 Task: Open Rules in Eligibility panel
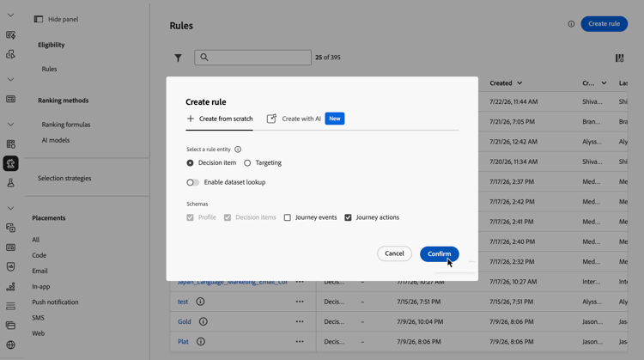[49, 69]
